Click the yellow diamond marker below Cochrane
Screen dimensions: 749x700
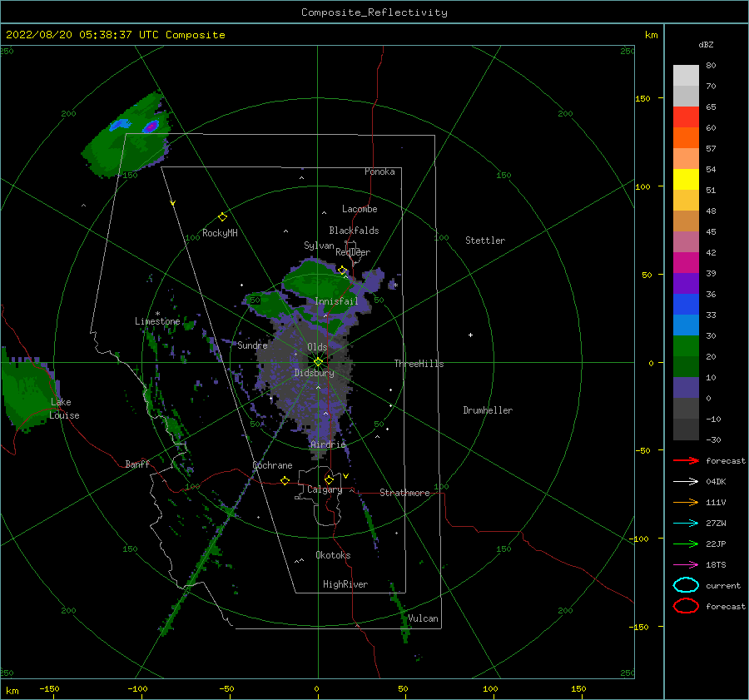point(285,480)
